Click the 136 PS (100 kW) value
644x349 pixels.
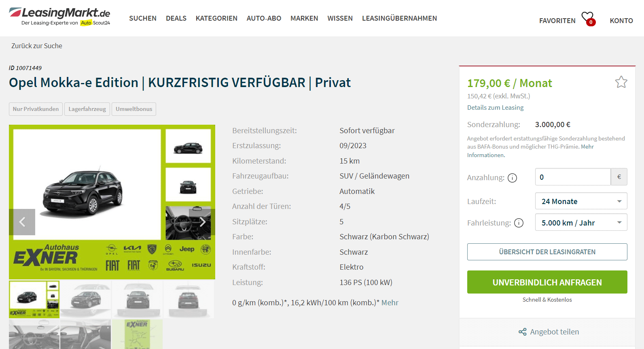click(x=366, y=283)
